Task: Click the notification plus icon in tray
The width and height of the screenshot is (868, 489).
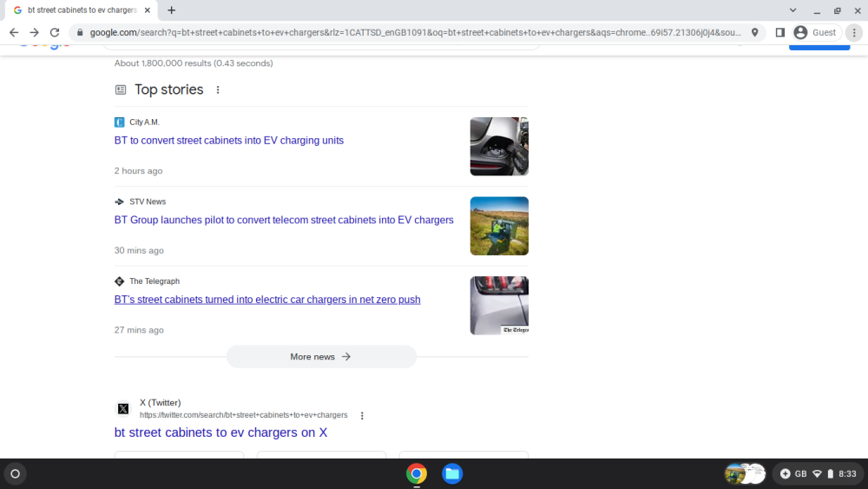Action: tap(785, 473)
